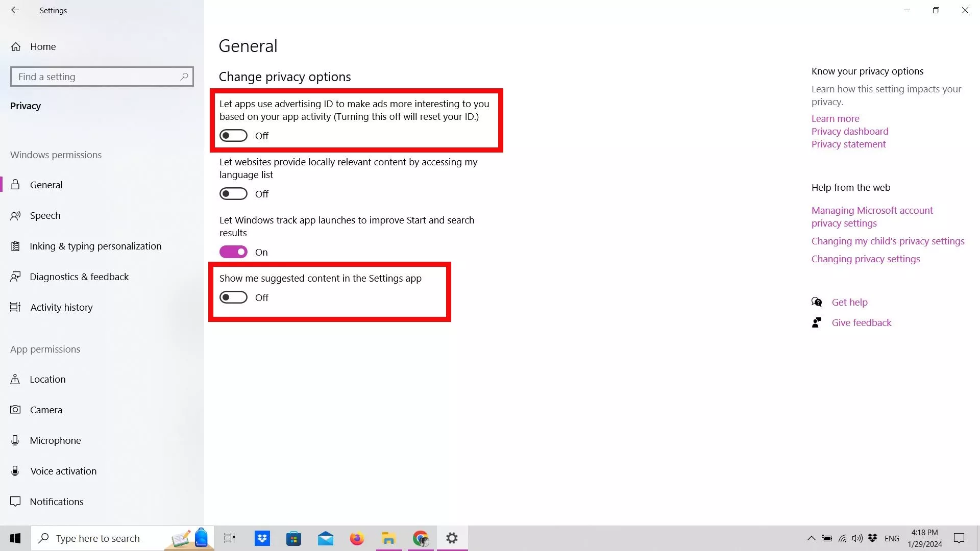The height and width of the screenshot is (551, 980).
Task: Show hidden system tray icons
Action: [x=811, y=538]
